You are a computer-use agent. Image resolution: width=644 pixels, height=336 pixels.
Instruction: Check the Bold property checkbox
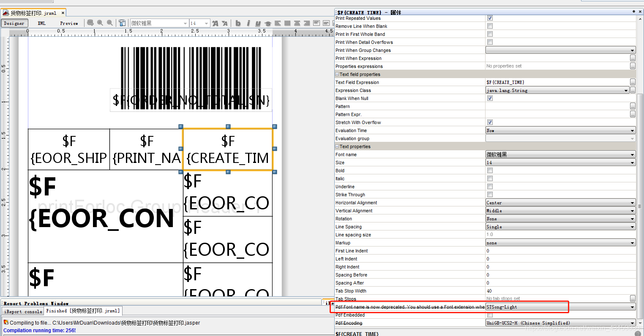(490, 171)
